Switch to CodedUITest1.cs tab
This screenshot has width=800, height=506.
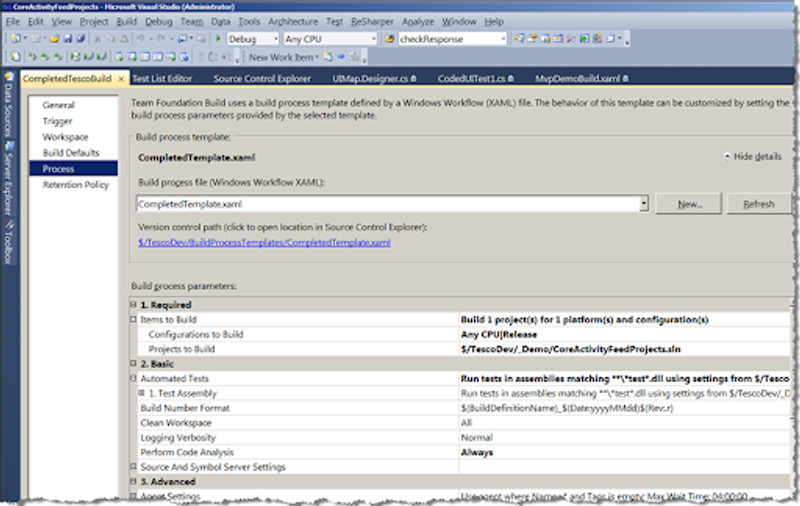(476, 79)
